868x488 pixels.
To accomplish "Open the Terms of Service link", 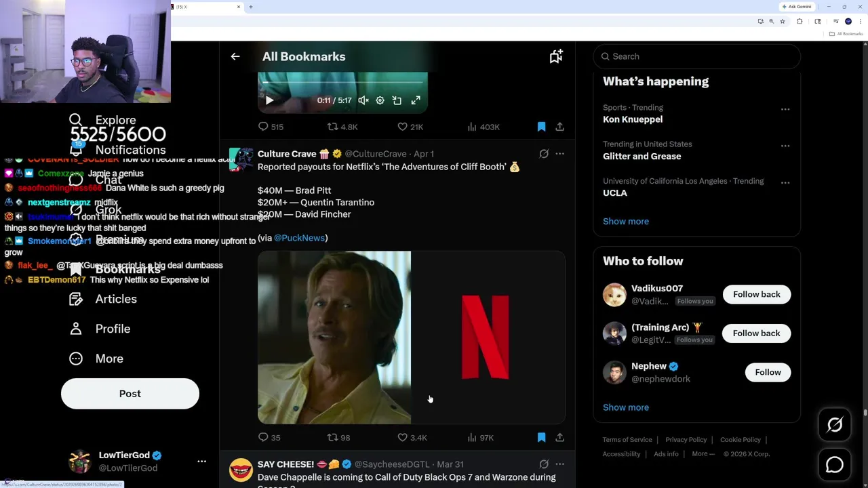I will [x=627, y=440].
